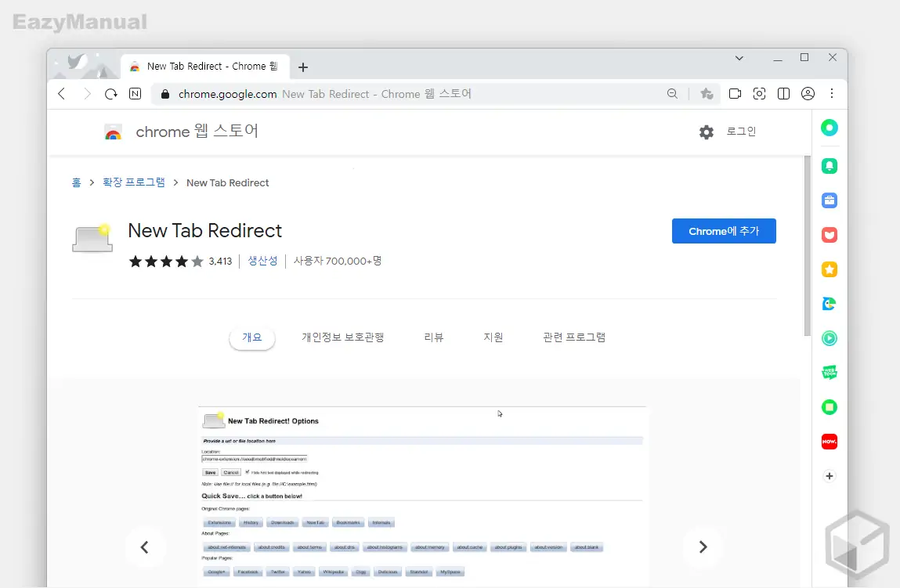Click the 확장 프로그램 breadcrumb link
Image resolution: width=900 pixels, height=588 pixels.
coord(134,182)
